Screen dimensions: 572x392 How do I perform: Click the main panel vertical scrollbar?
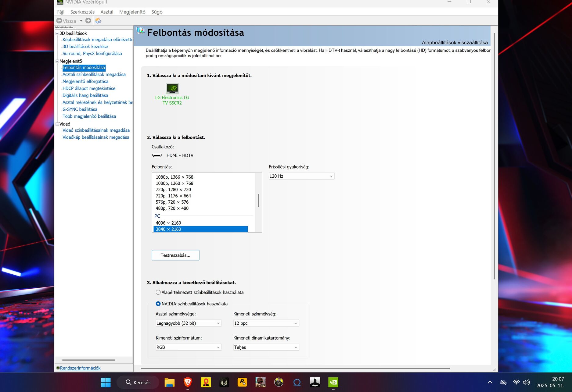click(x=494, y=155)
